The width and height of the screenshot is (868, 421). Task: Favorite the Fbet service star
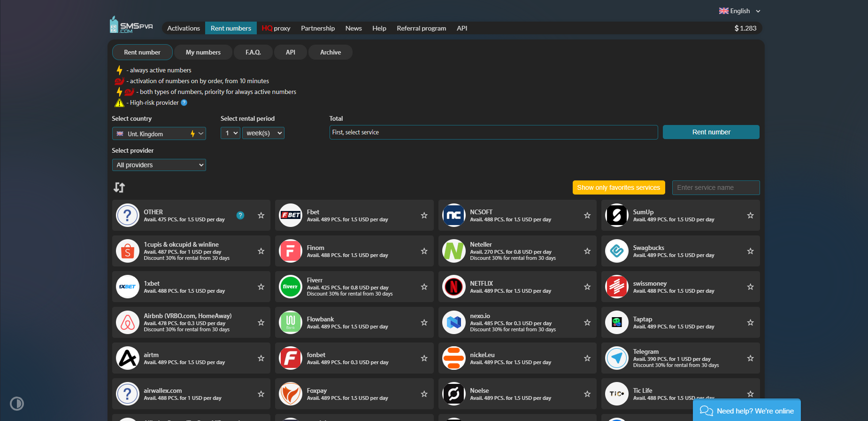pos(424,215)
